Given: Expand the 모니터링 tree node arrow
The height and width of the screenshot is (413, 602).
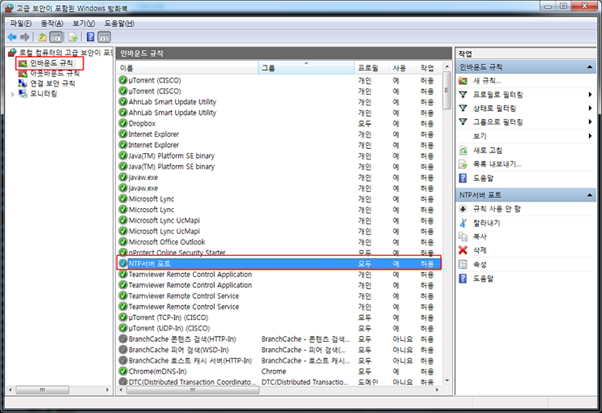Looking at the screenshot, I should click(x=13, y=94).
